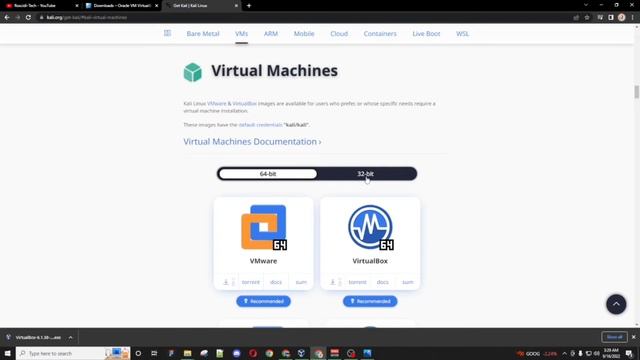Open the Containers section

pos(380,34)
